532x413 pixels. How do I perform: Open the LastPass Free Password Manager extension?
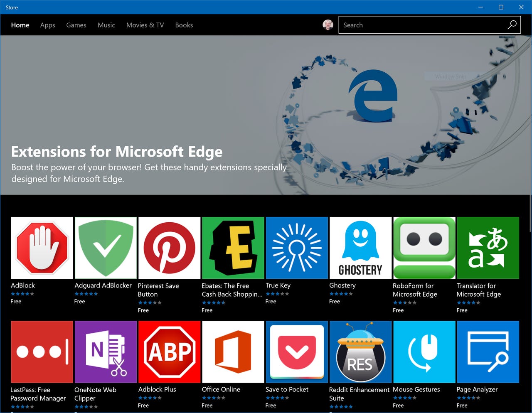pyautogui.click(x=42, y=351)
